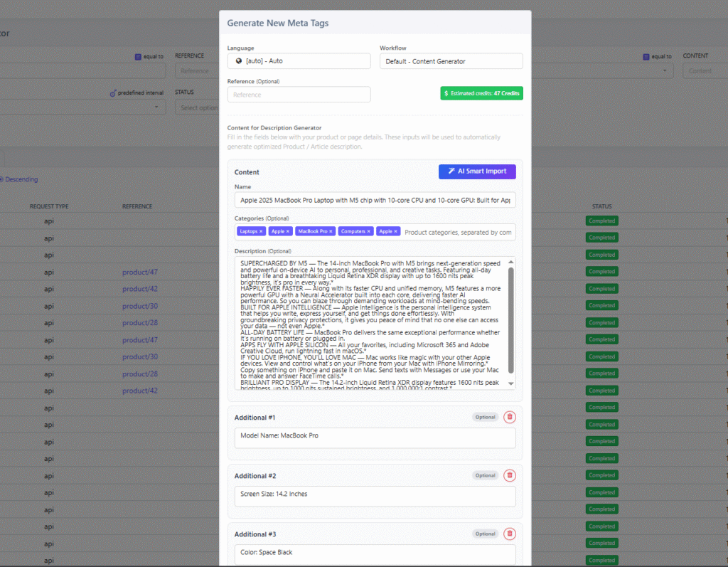Screen dimensions: 728x567
Task: Click the AI Smart Import button
Action: 477,171
